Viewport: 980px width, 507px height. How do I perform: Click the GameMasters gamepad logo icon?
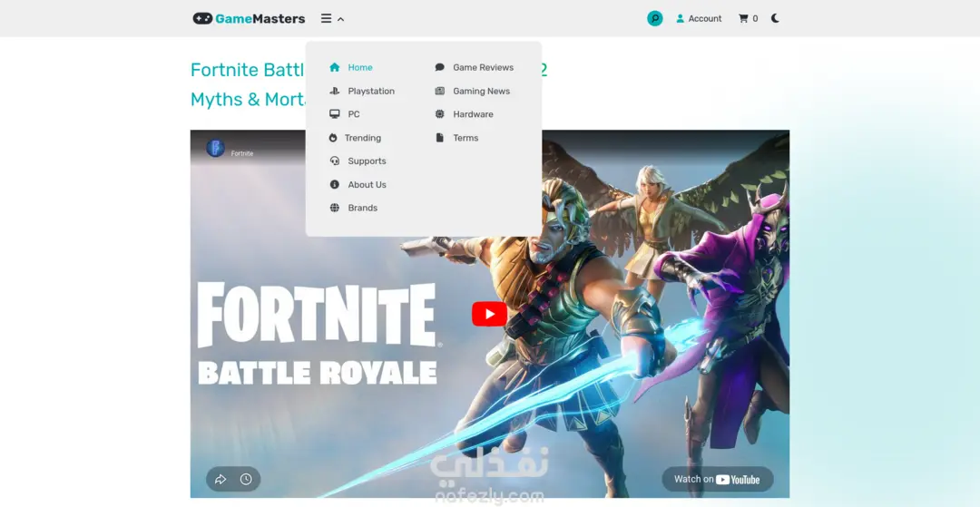(202, 19)
